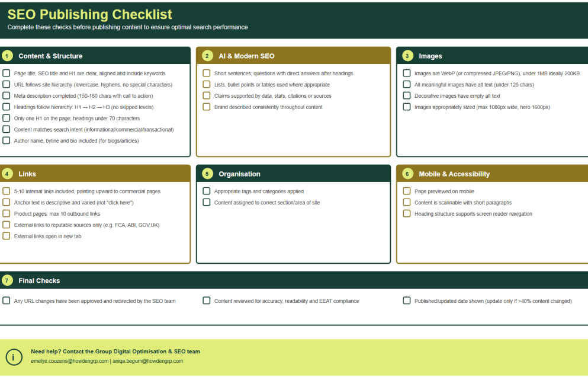Click the info icon in the help footer
The image size is (588, 377).
point(14,357)
